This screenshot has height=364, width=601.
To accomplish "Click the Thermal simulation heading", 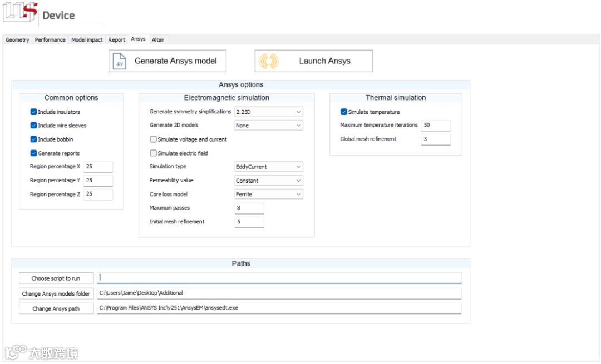I will point(396,98).
